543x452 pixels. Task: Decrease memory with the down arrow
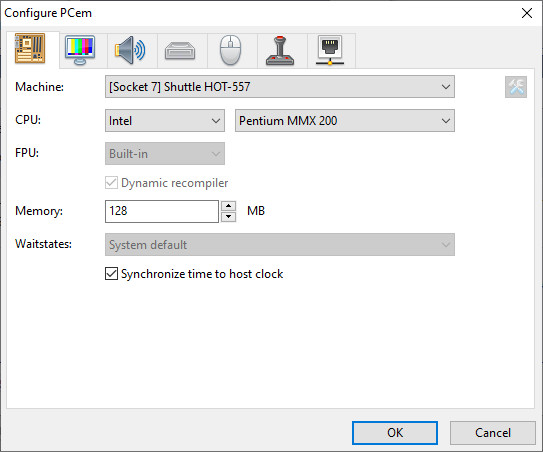(229, 217)
